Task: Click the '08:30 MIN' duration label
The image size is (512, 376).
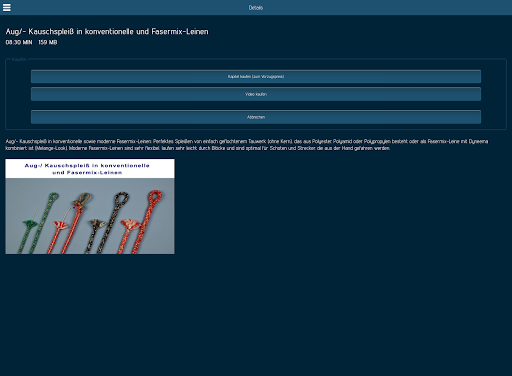Action: tap(19, 42)
